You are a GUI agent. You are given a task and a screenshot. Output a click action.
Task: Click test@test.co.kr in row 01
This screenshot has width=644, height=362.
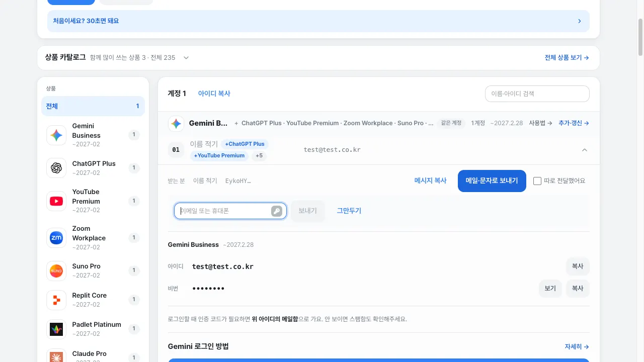pos(332,150)
